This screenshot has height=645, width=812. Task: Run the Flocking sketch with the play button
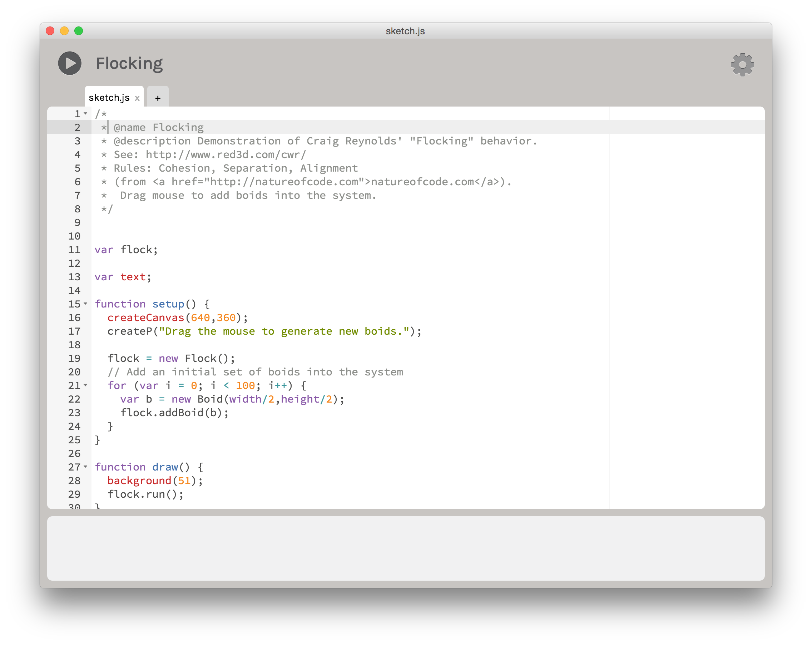70,63
